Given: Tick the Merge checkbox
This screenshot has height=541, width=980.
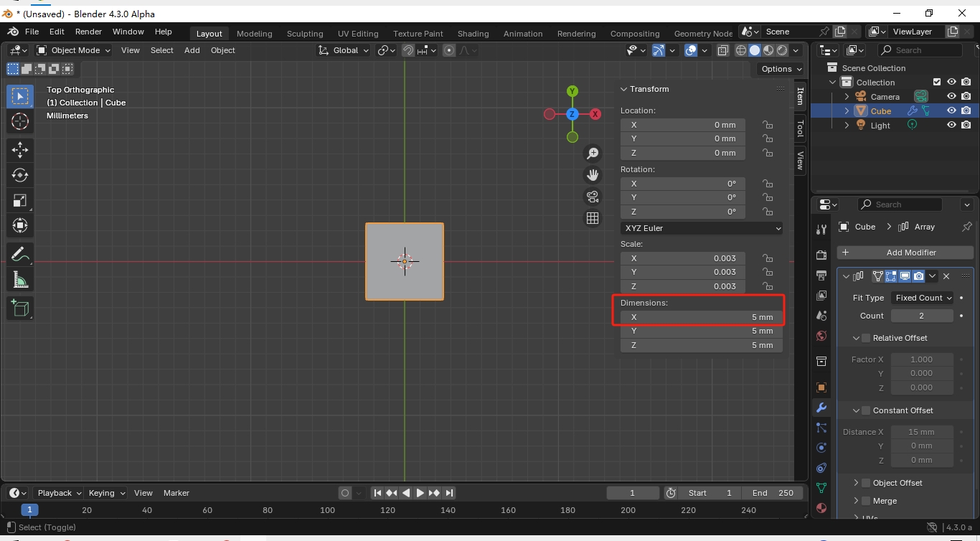Looking at the screenshot, I should click(866, 501).
